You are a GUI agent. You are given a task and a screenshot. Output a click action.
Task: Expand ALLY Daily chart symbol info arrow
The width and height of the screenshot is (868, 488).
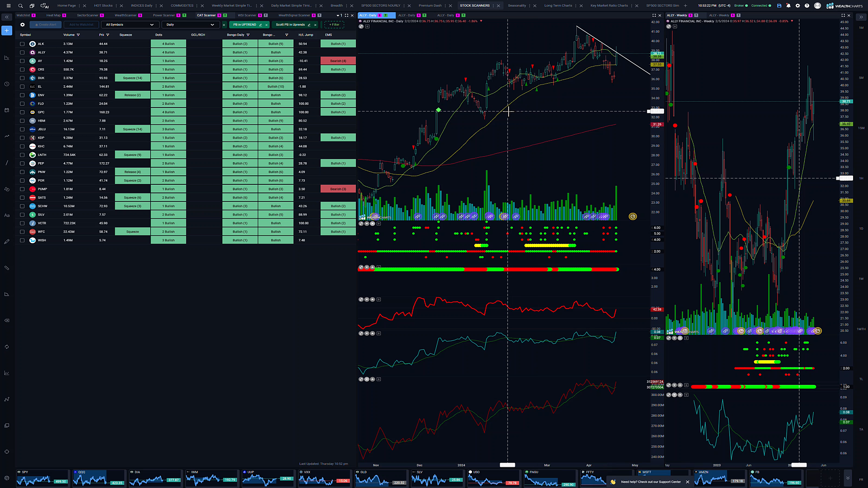(481, 21)
